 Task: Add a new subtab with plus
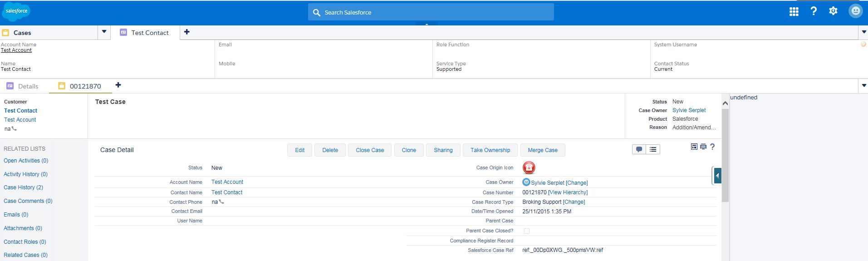pos(118,85)
